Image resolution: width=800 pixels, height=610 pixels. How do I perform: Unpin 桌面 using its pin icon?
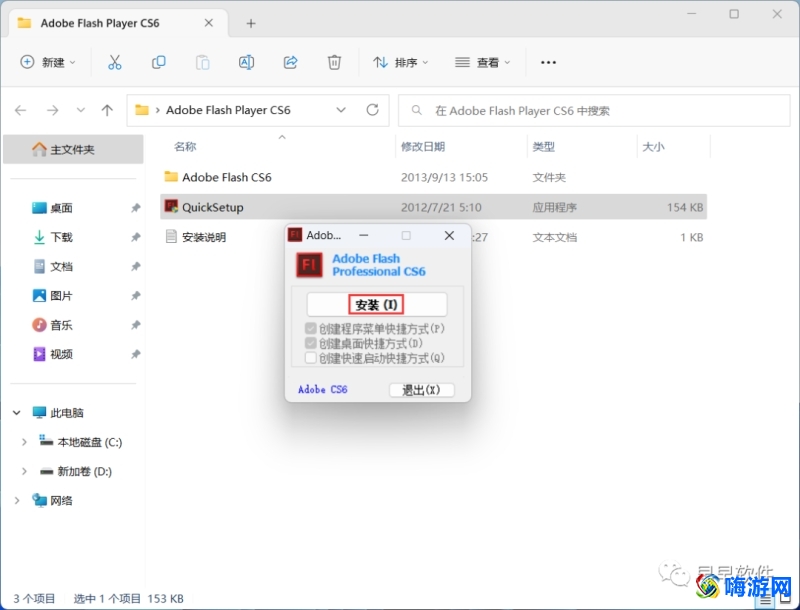(135, 208)
